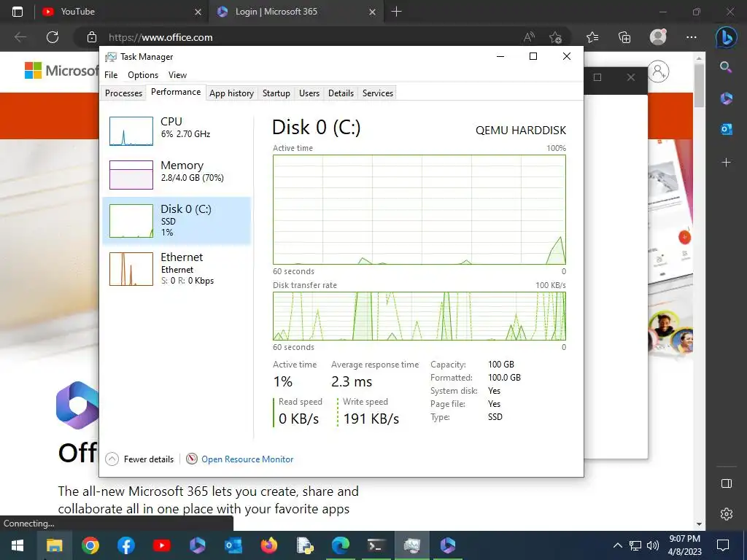
Task: Select the CPU performance graph entry
Action: tap(177, 131)
